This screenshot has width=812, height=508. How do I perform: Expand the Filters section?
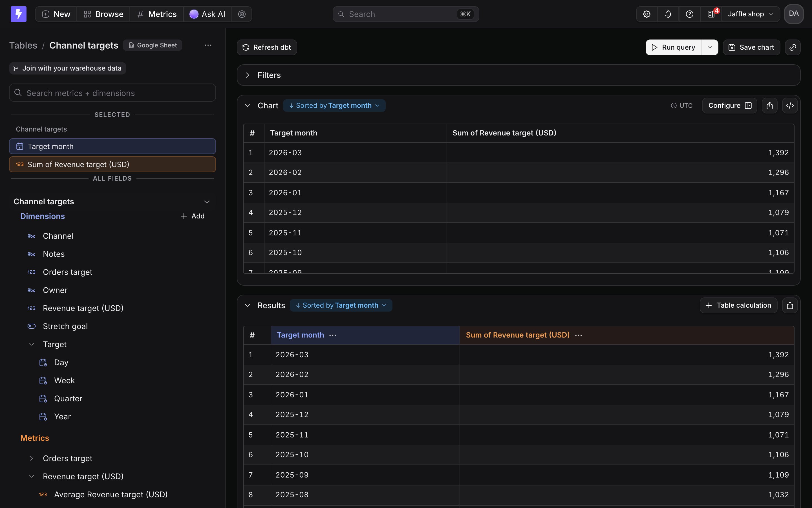tap(248, 75)
